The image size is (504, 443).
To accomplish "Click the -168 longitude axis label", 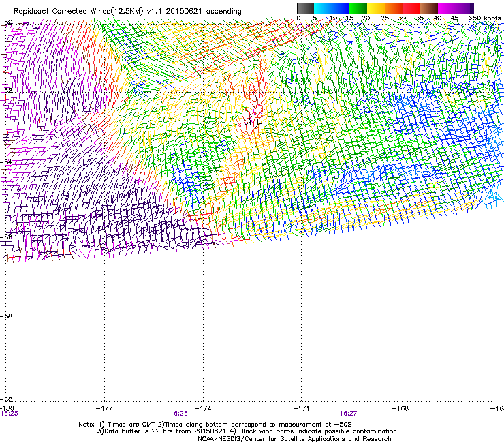I will click(400, 408).
